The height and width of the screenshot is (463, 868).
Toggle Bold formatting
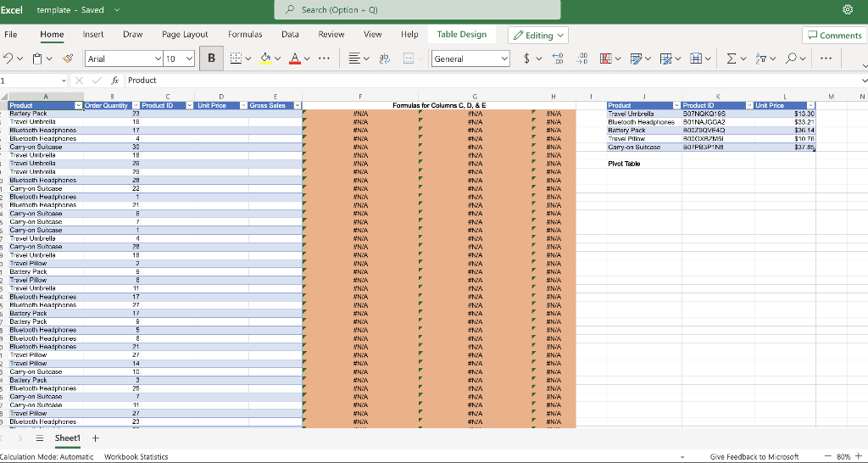point(211,59)
